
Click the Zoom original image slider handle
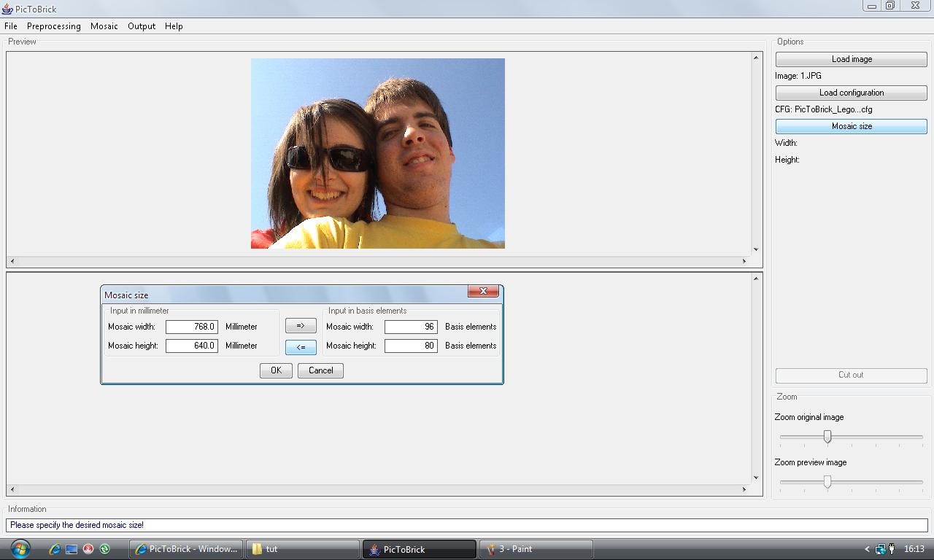(x=827, y=437)
